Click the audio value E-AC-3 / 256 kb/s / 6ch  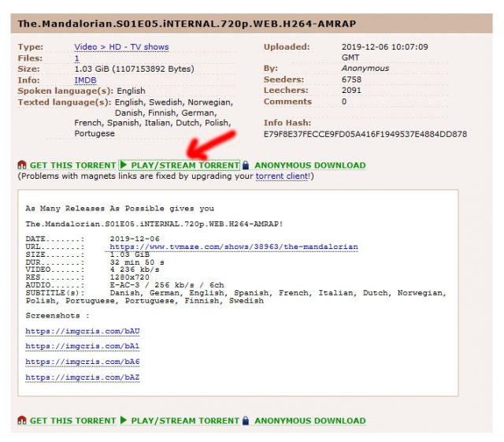coord(167,285)
